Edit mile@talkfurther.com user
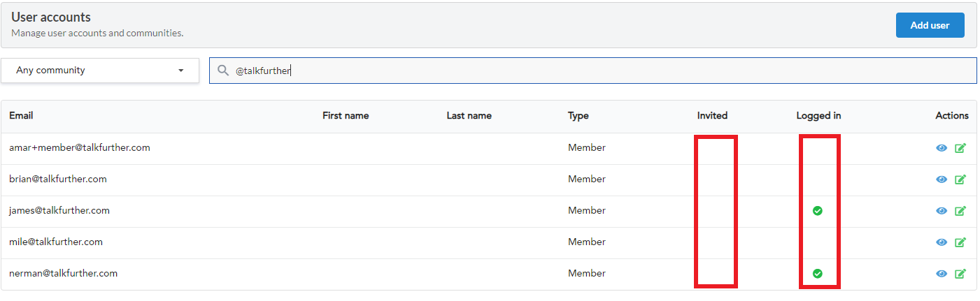 click(960, 242)
